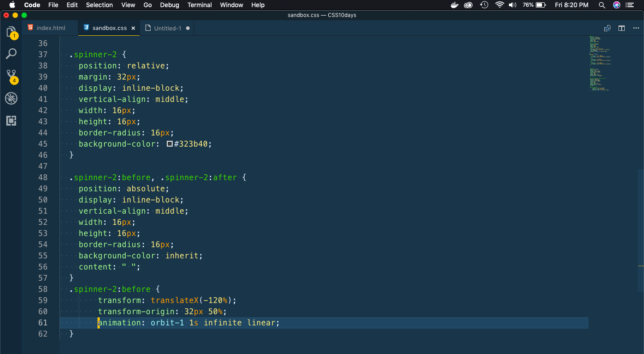Open Source Control view with 4 changes
Viewport: 644px width, 354px height.
pos(11,76)
